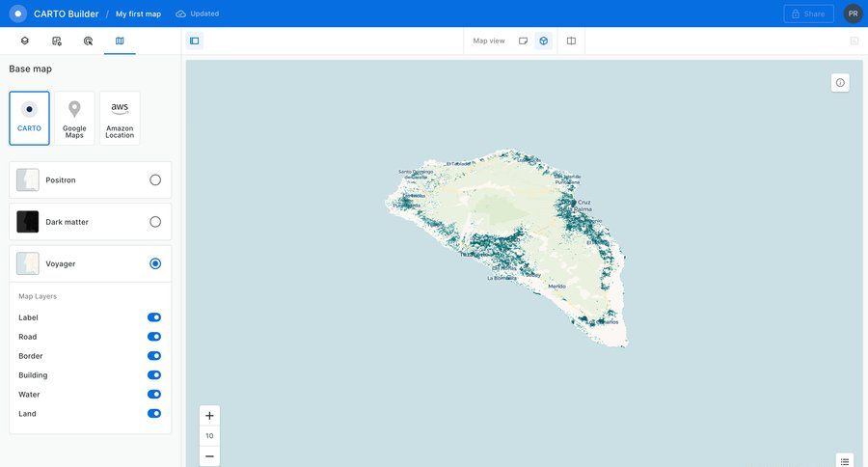Image resolution: width=868 pixels, height=467 pixels.
Task: Select the Voyager radio button
Action: (x=155, y=263)
